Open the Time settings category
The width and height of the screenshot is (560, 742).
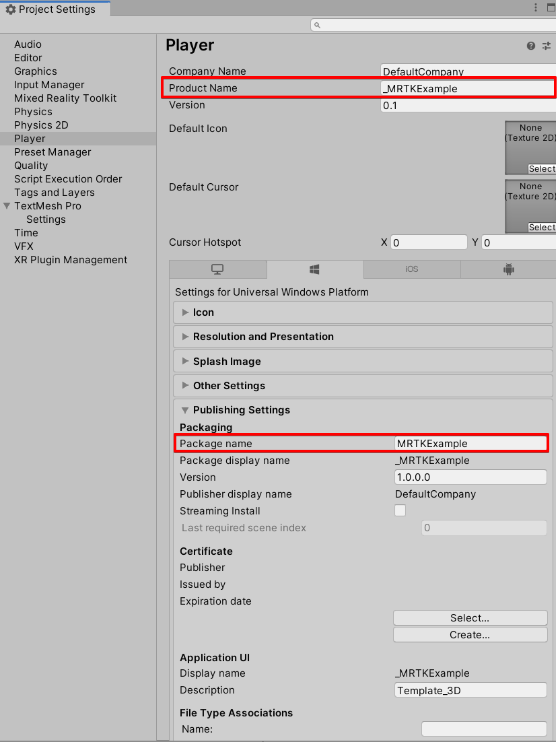click(26, 233)
